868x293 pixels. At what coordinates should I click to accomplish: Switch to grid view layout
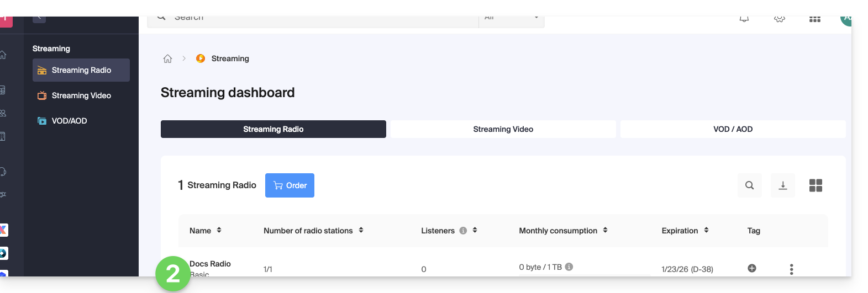click(x=816, y=185)
